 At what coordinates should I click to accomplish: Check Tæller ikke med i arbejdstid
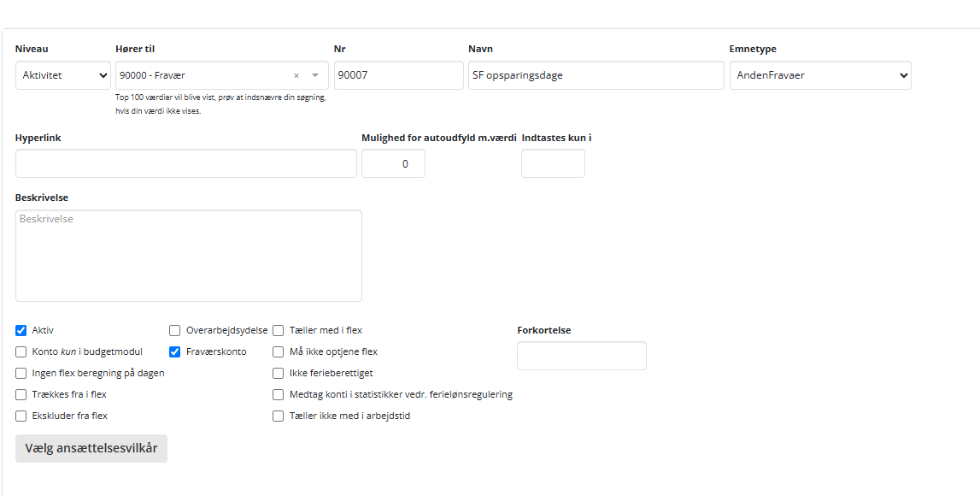coord(278,416)
